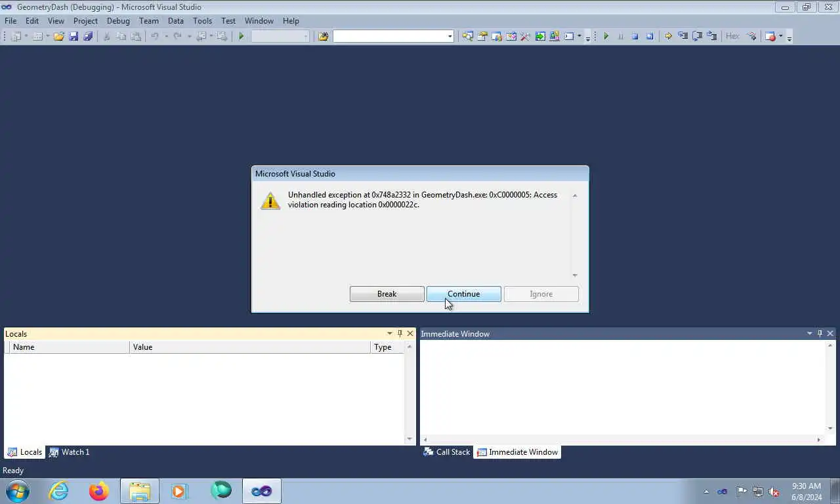Open the Edit menu
This screenshot has width=840, height=504.
[32, 20]
